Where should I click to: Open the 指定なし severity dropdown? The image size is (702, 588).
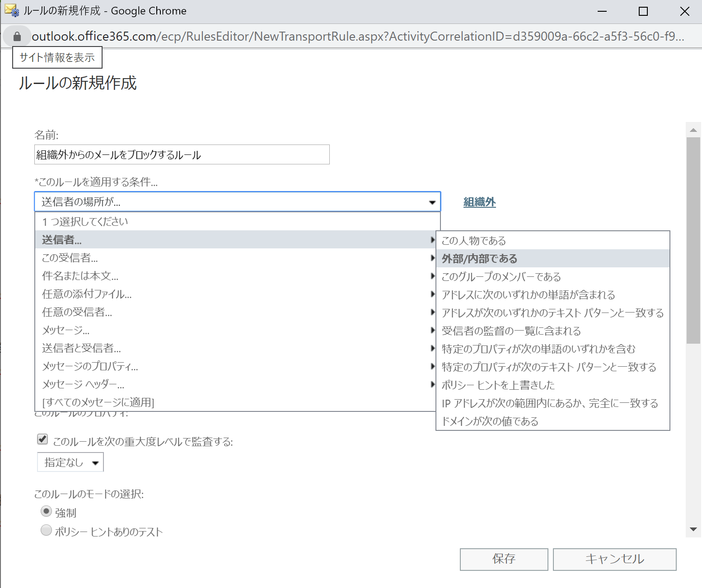pyautogui.click(x=70, y=462)
